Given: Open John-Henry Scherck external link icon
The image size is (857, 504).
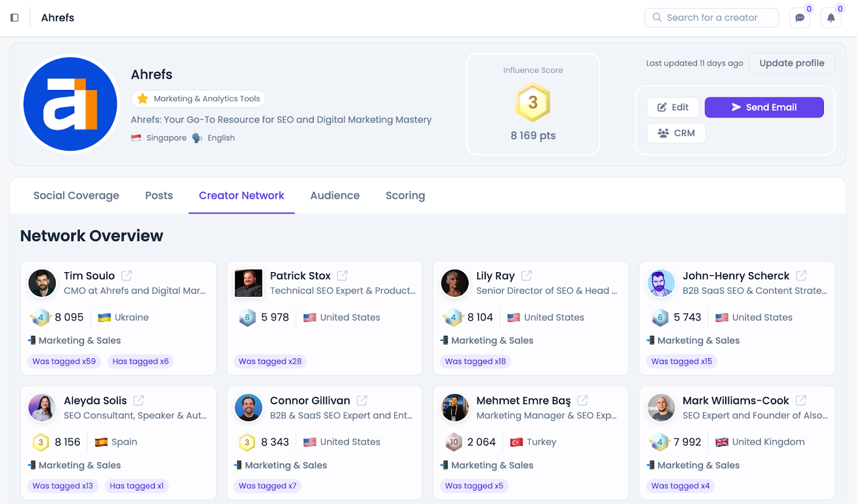Looking at the screenshot, I should [801, 275].
